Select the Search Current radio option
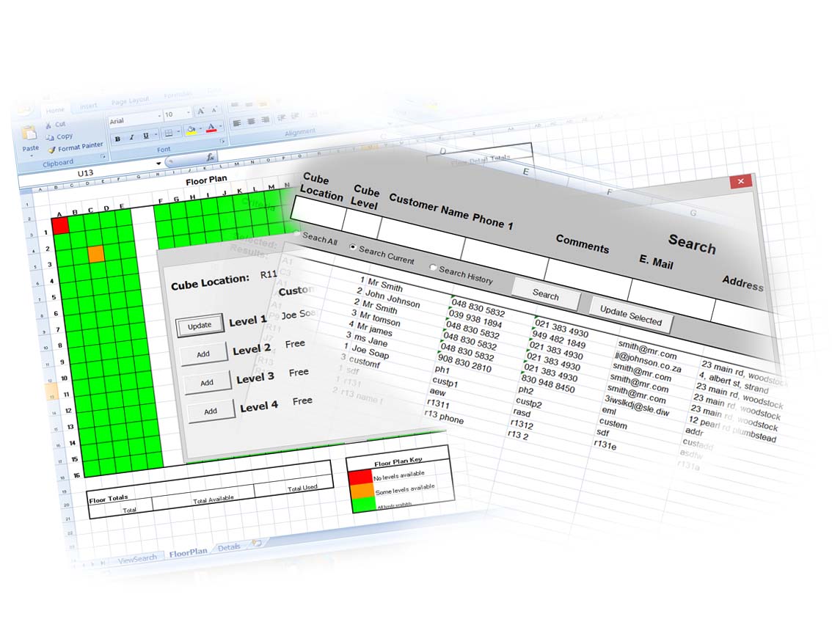The height and width of the screenshot is (644, 832). (354, 248)
